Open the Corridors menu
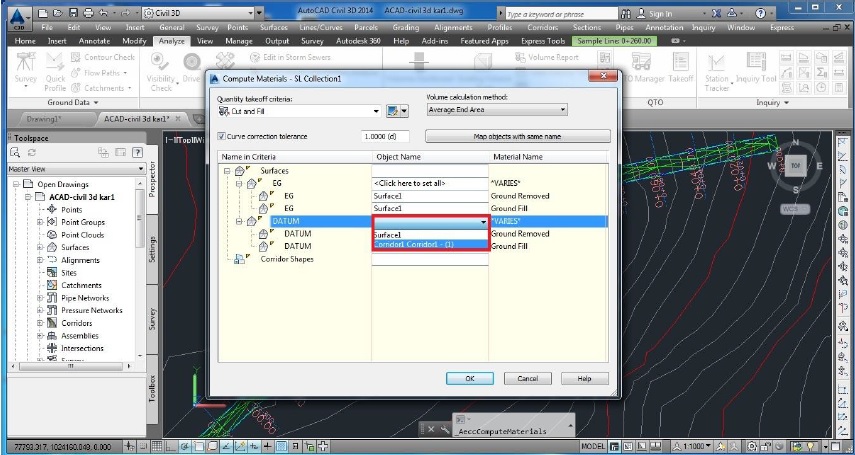This screenshot has width=855, height=455. tap(543, 27)
